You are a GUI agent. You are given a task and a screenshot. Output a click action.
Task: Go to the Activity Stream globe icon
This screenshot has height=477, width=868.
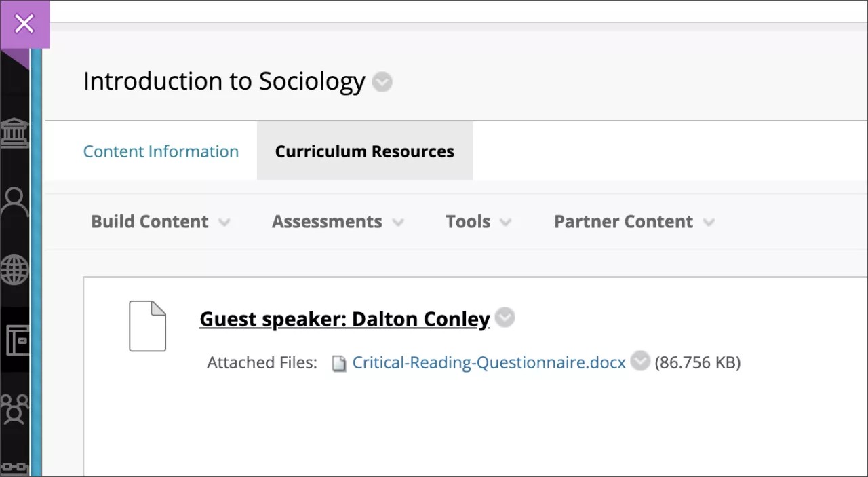pyautogui.click(x=14, y=271)
